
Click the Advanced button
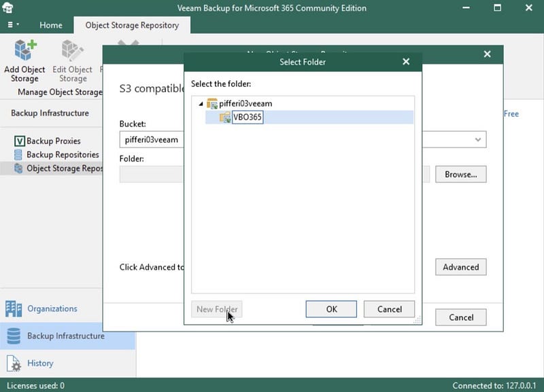click(x=461, y=267)
